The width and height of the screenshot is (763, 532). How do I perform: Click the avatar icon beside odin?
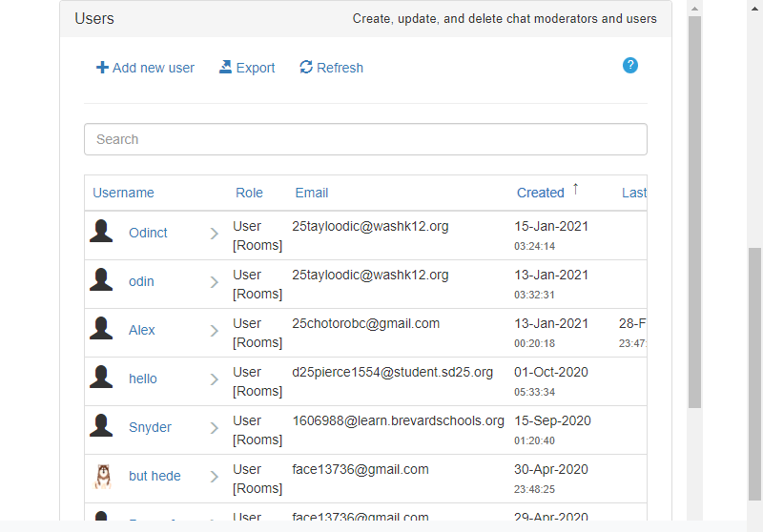pyautogui.click(x=101, y=281)
